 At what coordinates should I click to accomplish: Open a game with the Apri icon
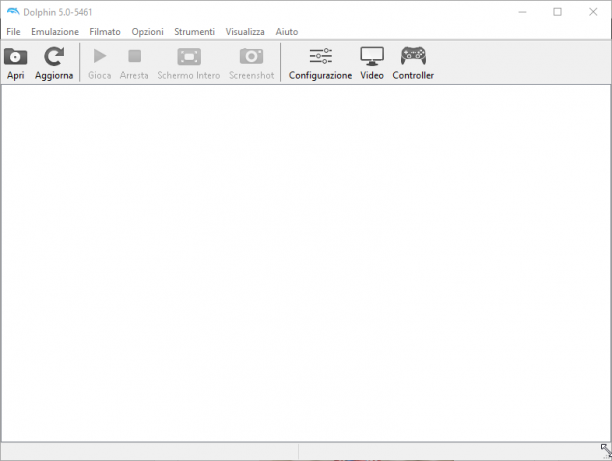pos(16,57)
